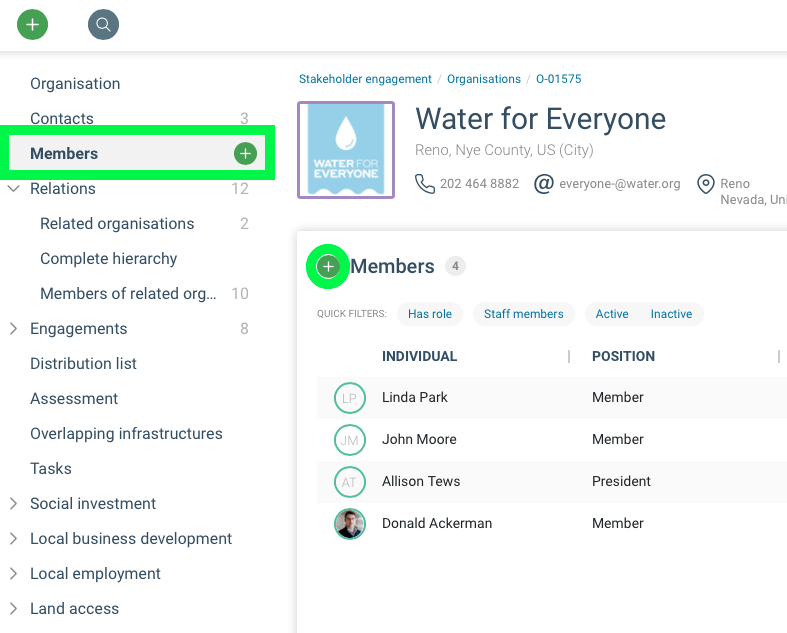The image size is (787, 633).
Task: Collapse the Relations tree section
Action: pos(14,189)
